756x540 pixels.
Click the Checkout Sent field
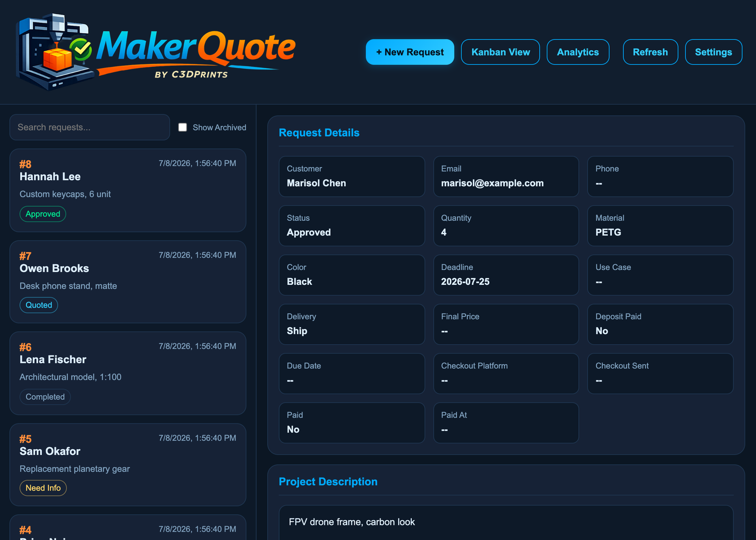coord(660,374)
